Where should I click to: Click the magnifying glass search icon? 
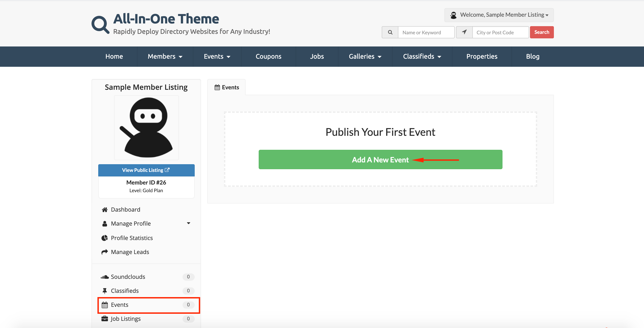coord(390,32)
